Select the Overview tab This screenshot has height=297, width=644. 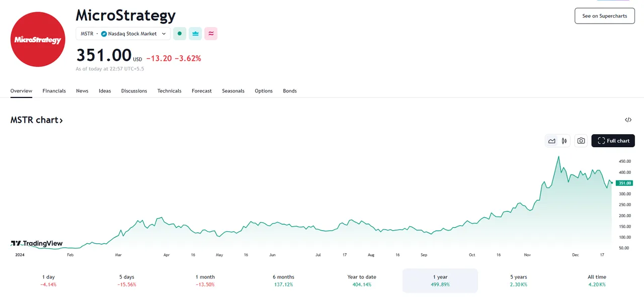click(x=21, y=91)
